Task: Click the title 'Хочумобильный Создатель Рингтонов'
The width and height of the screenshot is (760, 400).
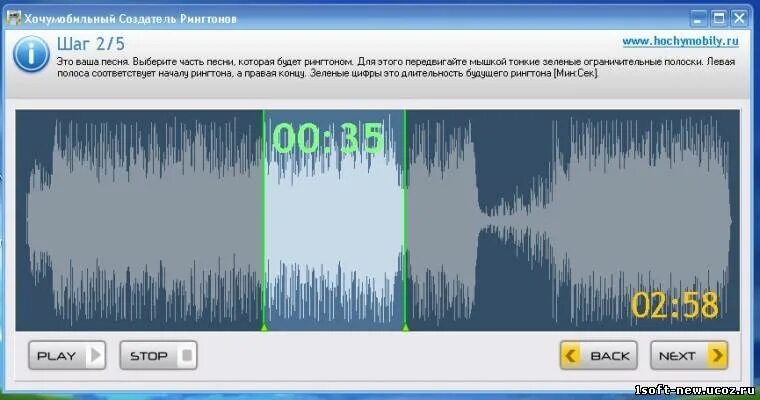Action: (130, 19)
